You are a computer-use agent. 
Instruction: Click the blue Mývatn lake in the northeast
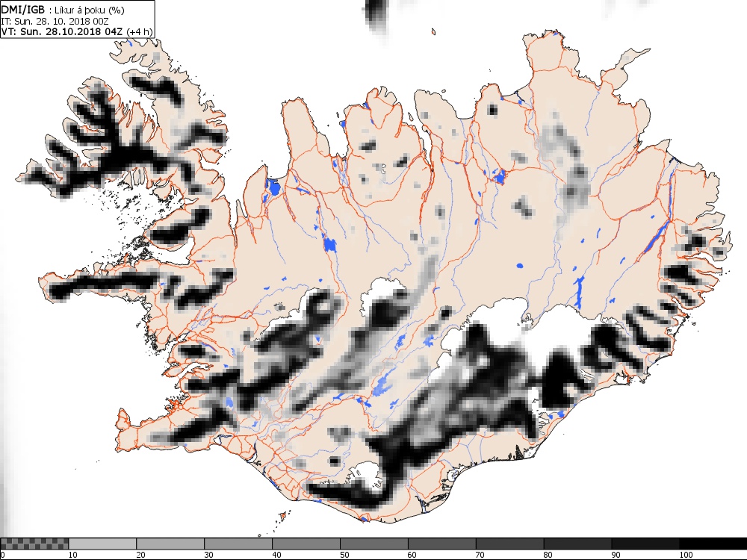point(499,177)
